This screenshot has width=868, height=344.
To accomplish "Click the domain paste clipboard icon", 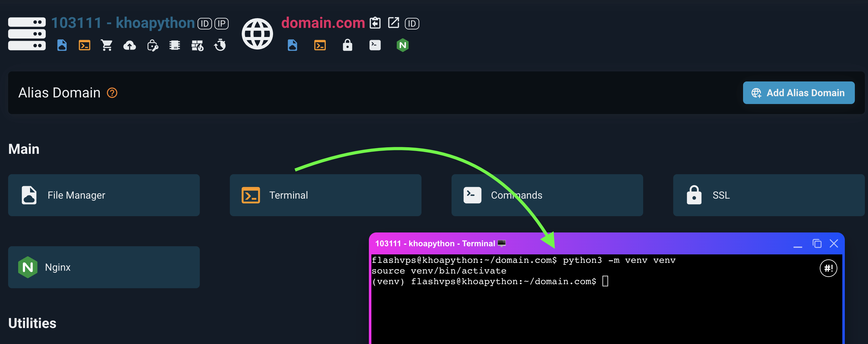I will click(375, 23).
